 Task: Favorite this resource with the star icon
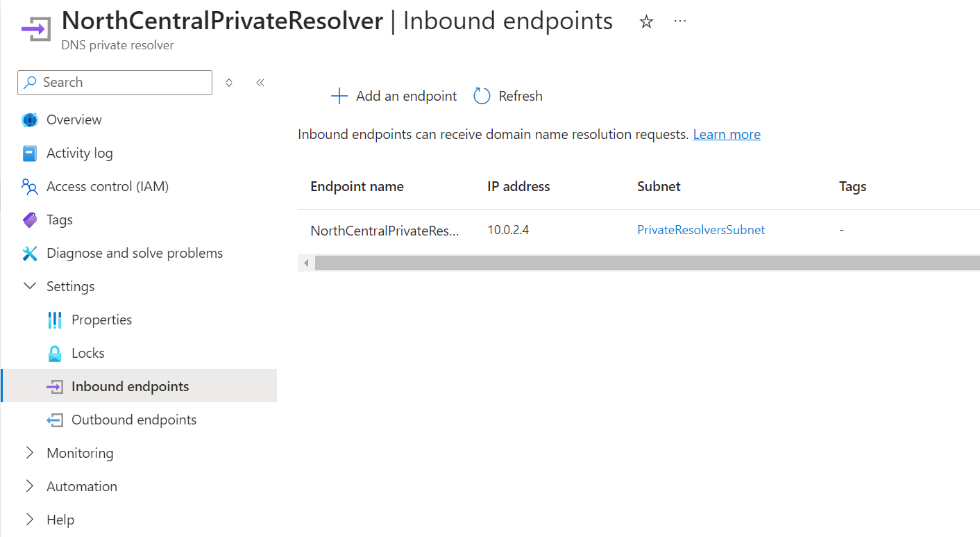tap(646, 22)
